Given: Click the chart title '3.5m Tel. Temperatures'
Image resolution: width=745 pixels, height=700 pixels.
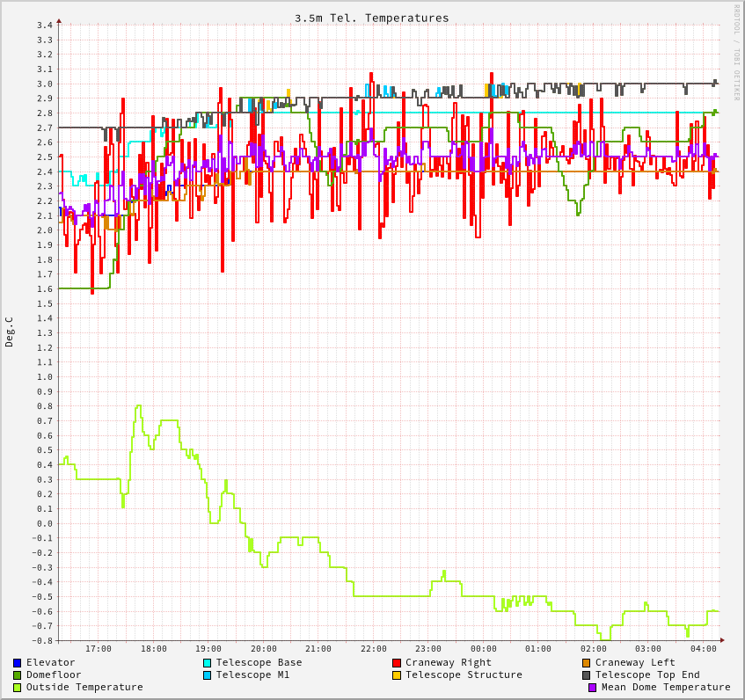Looking at the screenshot, I should click(371, 18).
